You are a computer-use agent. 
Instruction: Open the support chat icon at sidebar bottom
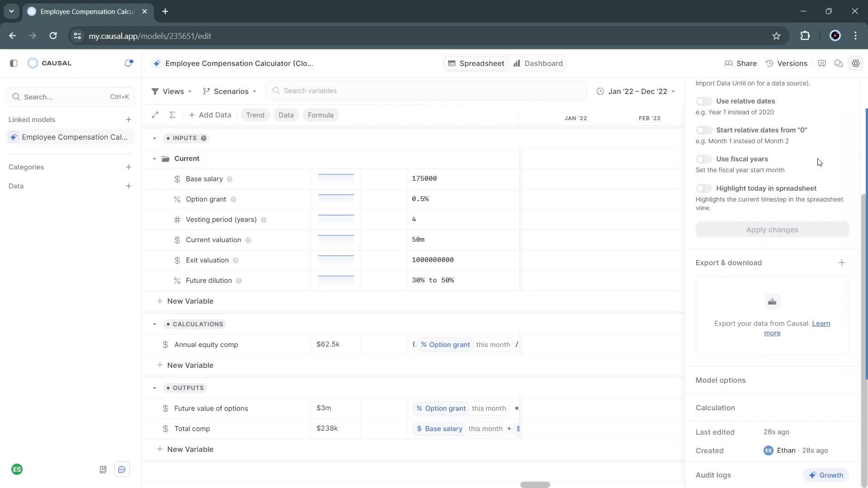point(122,469)
